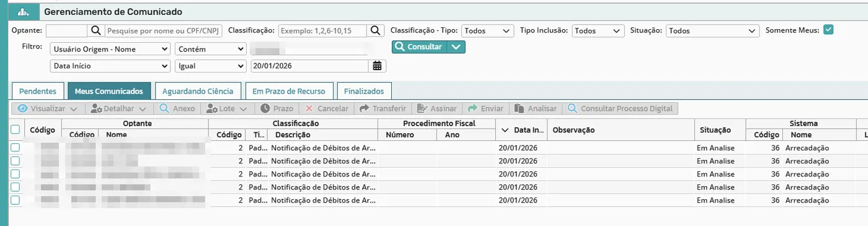
Task: Click the organization chart icon beside the title
Action: click(23, 12)
